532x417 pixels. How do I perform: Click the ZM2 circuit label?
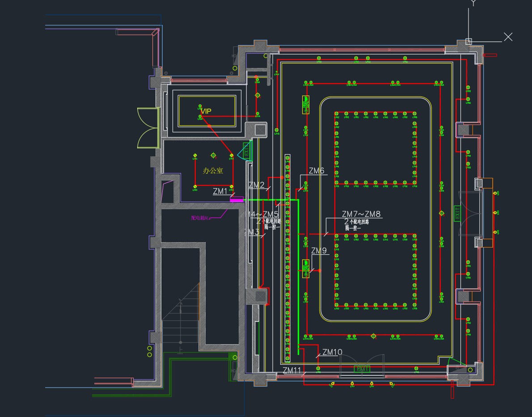coord(257,185)
